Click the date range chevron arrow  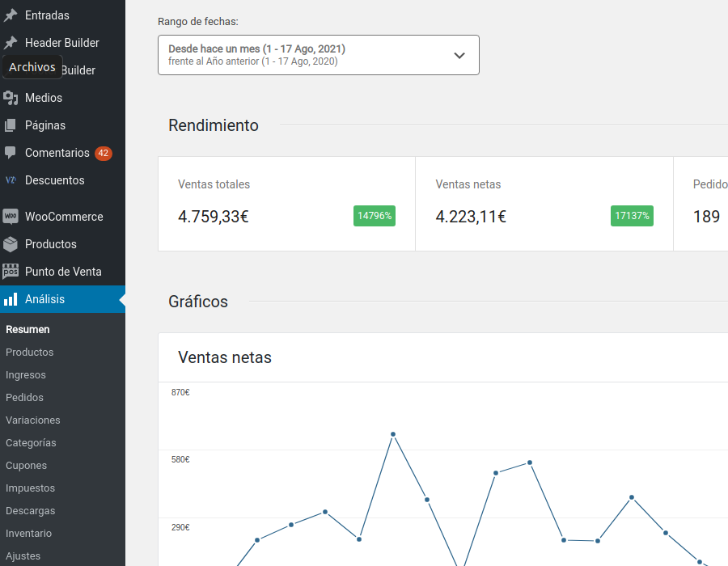click(x=459, y=56)
